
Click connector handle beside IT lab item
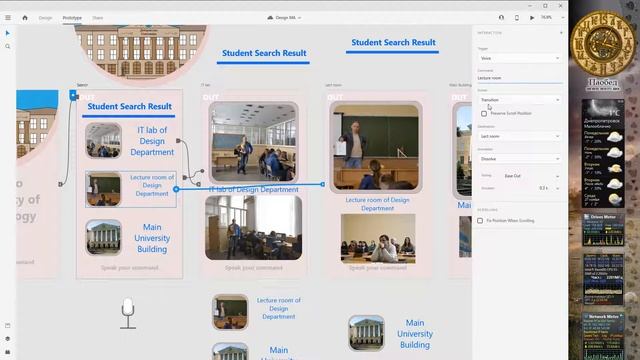tap(178, 140)
